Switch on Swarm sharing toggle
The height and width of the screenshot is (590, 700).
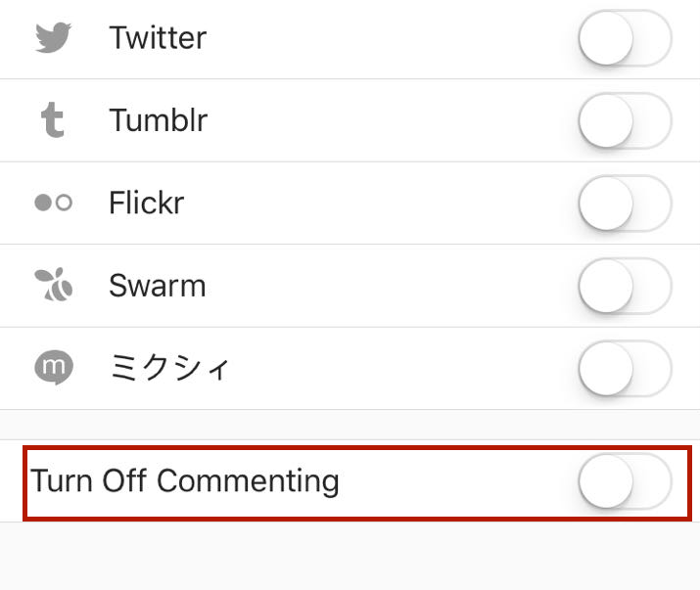[x=625, y=288]
